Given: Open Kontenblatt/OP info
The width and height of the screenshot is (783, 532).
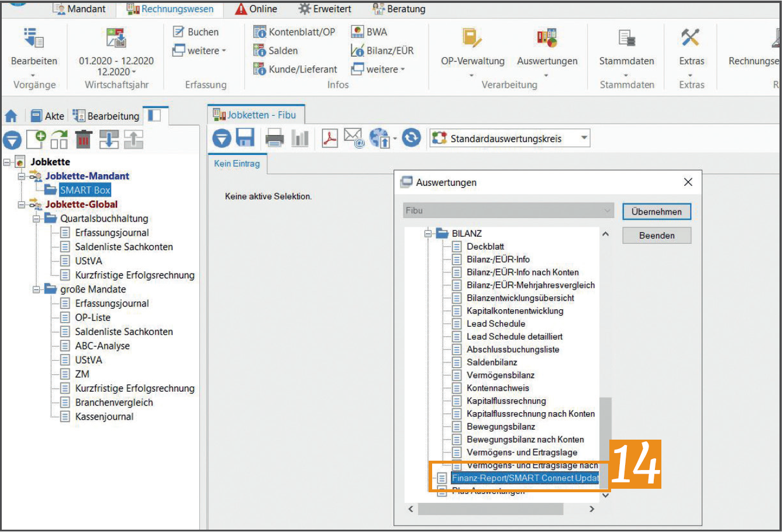Looking at the screenshot, I should pyautogui.click(x=294, y=32).
